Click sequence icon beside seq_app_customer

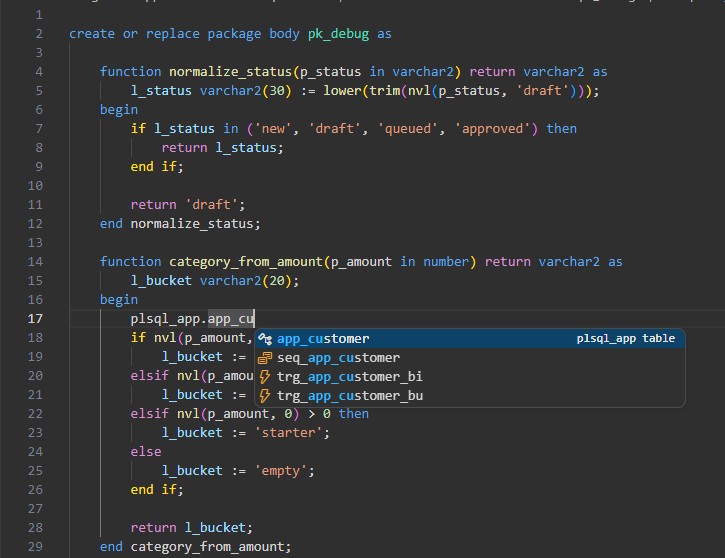(x=265, y=358)
